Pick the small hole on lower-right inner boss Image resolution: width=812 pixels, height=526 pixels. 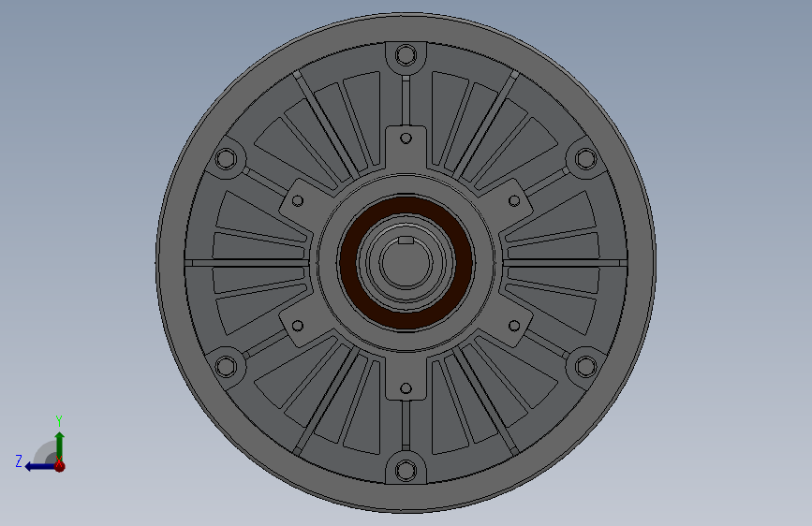coord(514,325)
